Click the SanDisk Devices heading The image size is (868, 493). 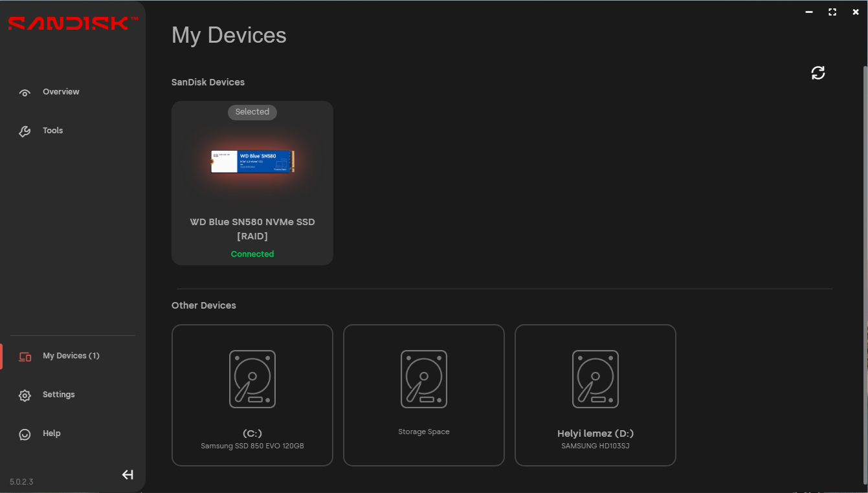208,82
